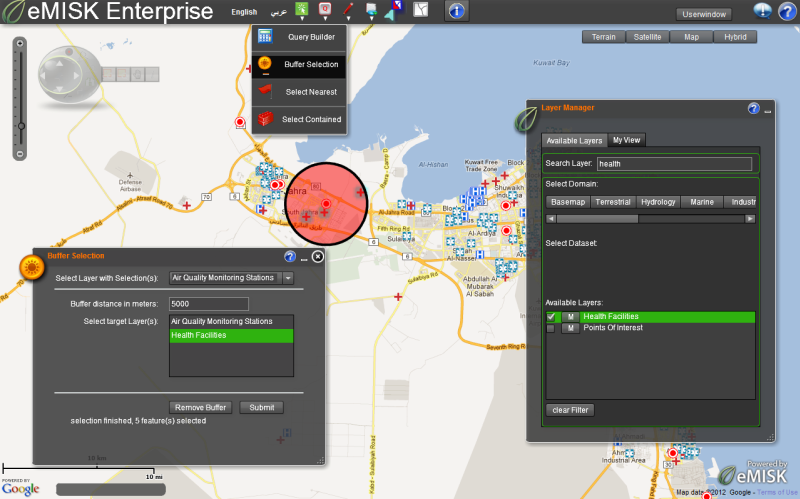
Task: Click the orange sun Buffer Selection panel icon
Action: (x=32, y=267)
